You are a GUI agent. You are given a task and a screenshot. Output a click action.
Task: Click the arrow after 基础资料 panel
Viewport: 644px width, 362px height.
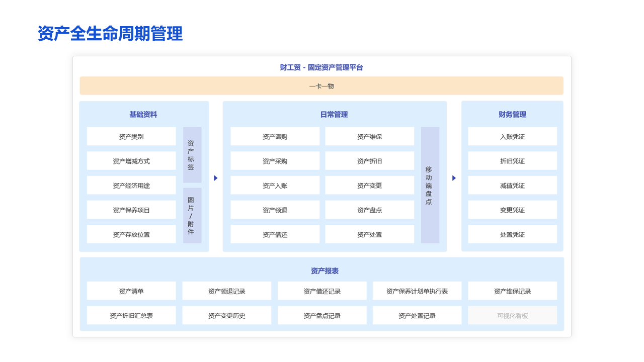[216, 178]
